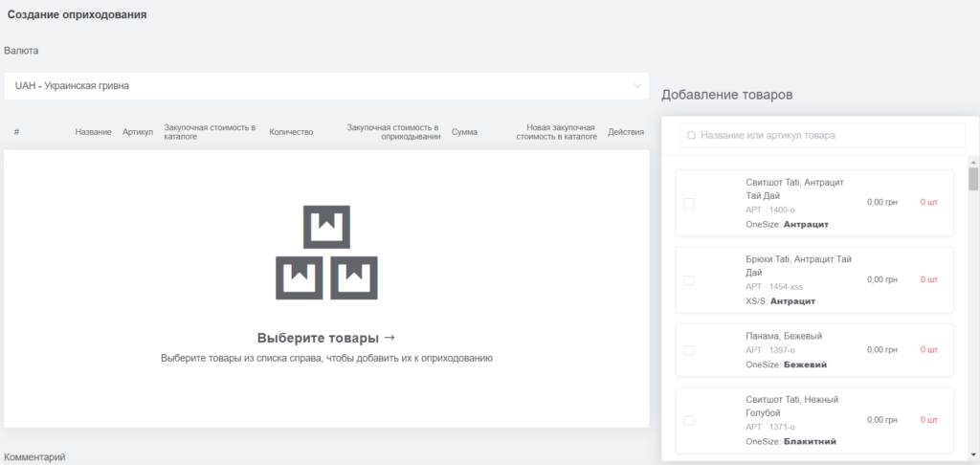Viewport: 980px width, 465px height.
Task: Click the product list scrollbar thumb
Action: pyautogui.click(x=973, y=179)
